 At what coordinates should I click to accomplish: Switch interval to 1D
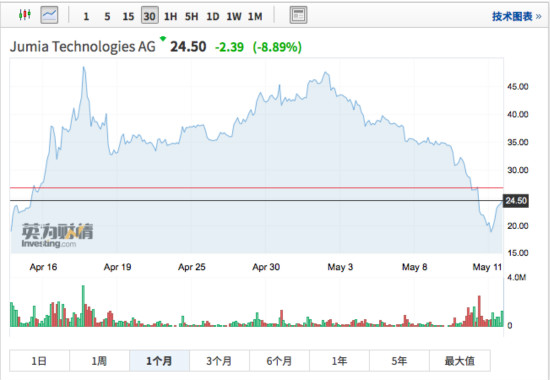213,16
